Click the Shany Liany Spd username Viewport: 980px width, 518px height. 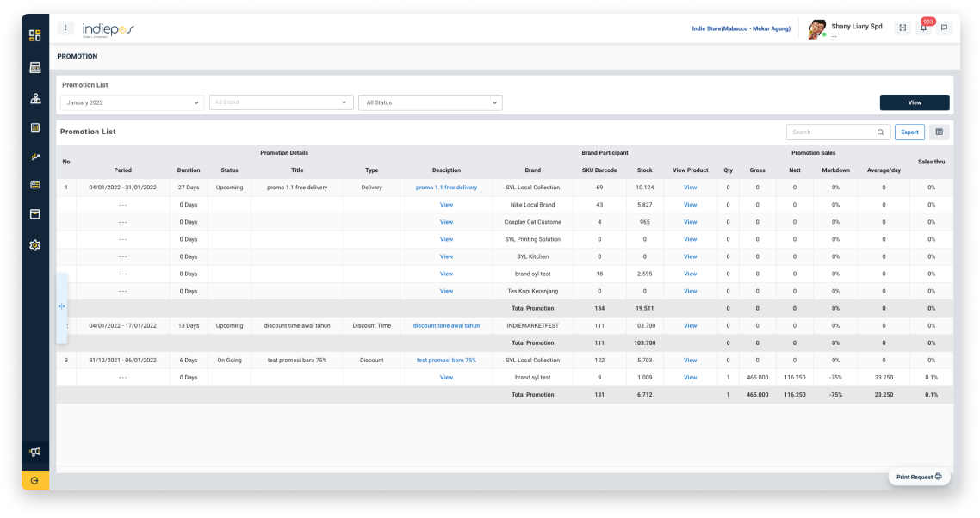pos(856,26)
